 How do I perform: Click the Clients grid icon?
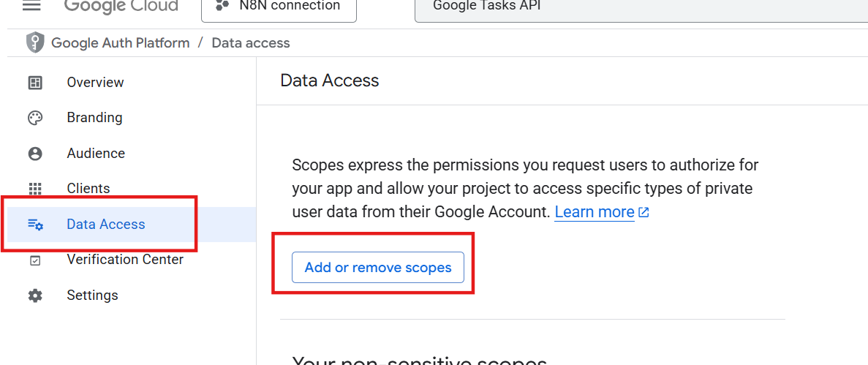pyautogui.click(x=35, y=189)
